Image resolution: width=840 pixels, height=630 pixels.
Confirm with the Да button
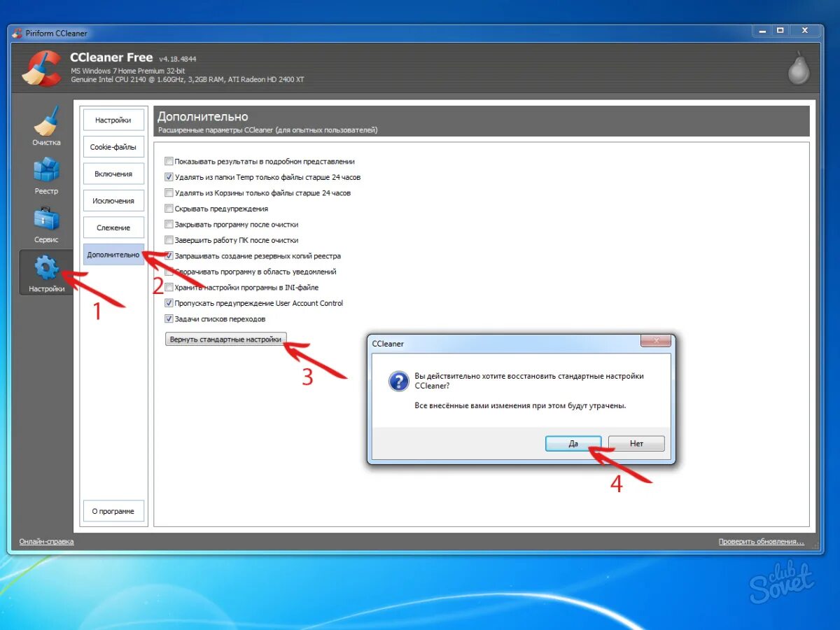pos(573,444)
